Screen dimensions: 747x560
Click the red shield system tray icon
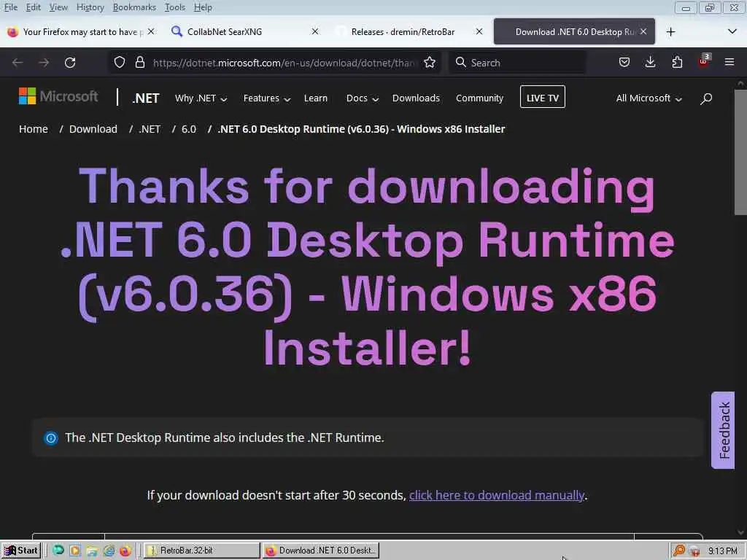point(694,551)
